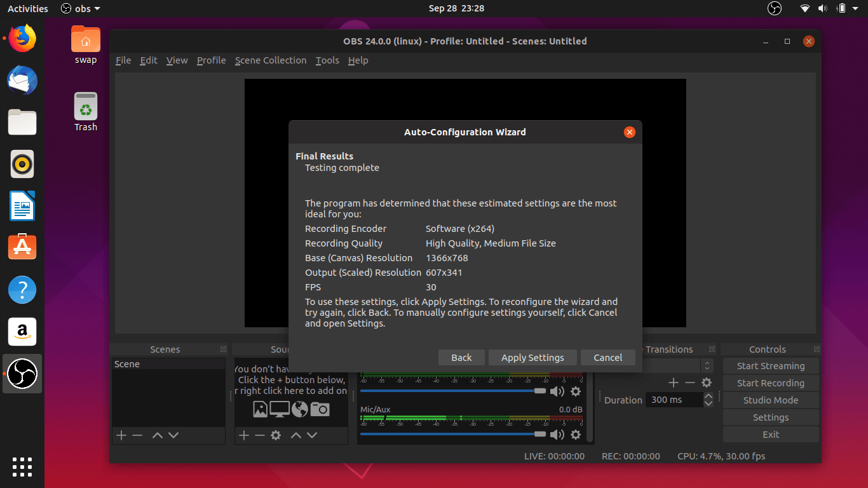Open LibreOffice Writer from the dock
The width and height of the screenshot is (868, 488).
pos(22,206)
